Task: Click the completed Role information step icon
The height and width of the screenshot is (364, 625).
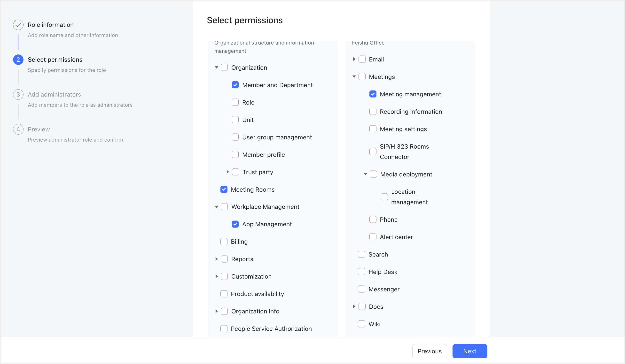Action: pyautogui.click(x=18, y=24)
